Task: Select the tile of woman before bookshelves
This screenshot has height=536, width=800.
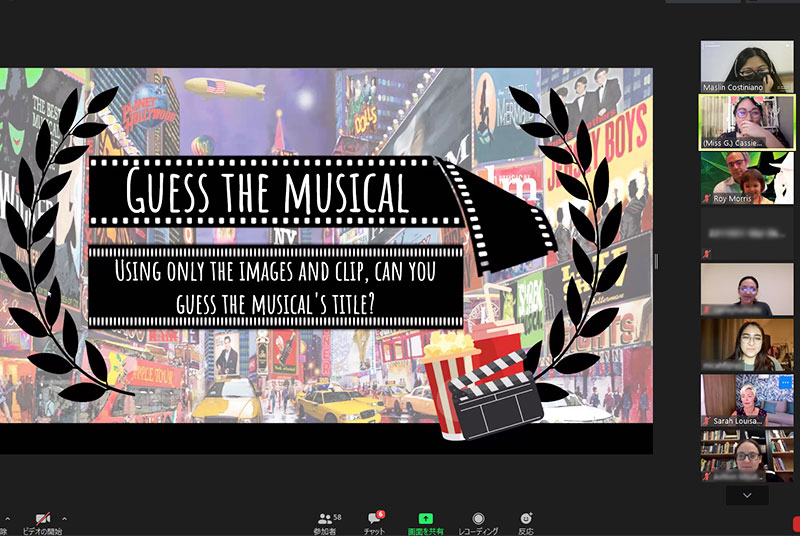Action: (747, 456)
